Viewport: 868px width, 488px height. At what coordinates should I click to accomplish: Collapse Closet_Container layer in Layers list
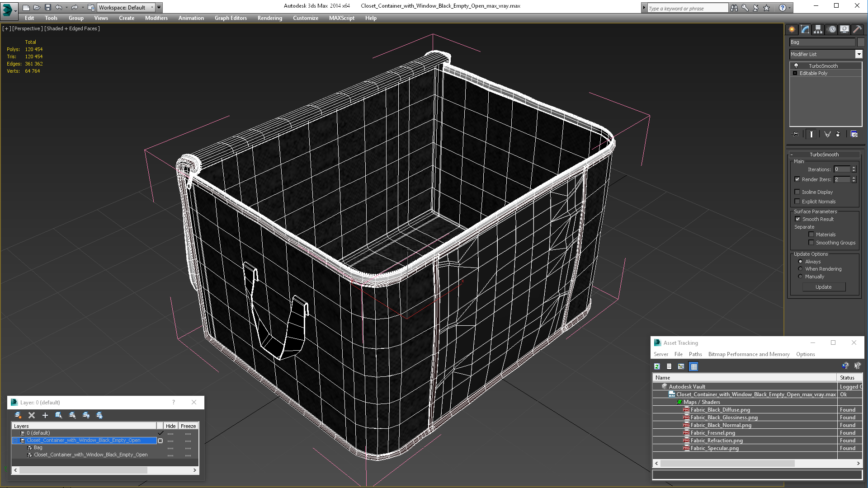[x=15, y=440]
